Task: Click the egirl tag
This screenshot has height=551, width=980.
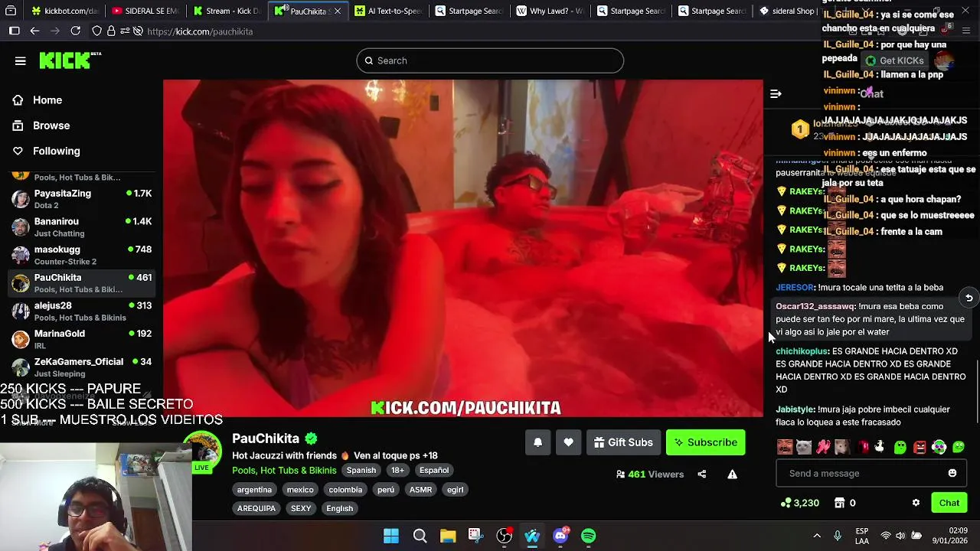Action: (456, 490)
